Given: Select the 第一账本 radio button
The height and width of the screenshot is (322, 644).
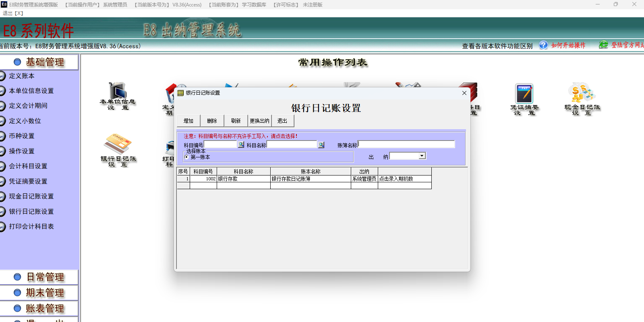Looking at the screenshot, I should coord(186,157).
